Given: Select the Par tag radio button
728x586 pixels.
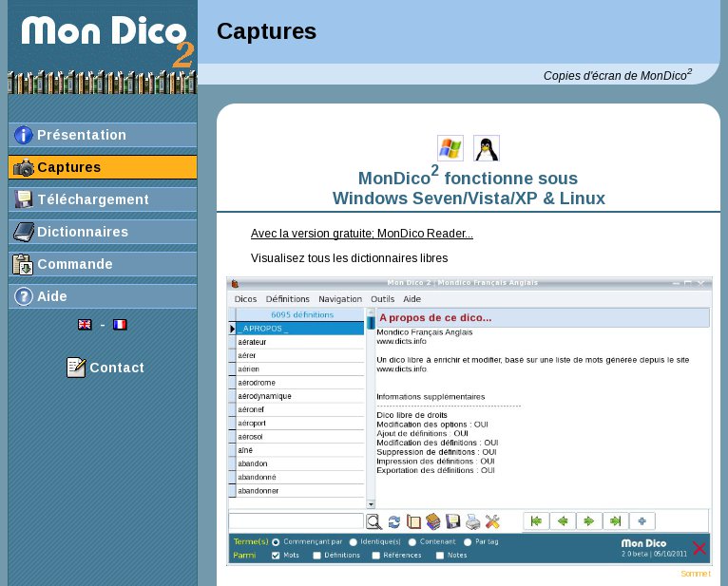Looking at the screenshot, I should coord(468,542).
